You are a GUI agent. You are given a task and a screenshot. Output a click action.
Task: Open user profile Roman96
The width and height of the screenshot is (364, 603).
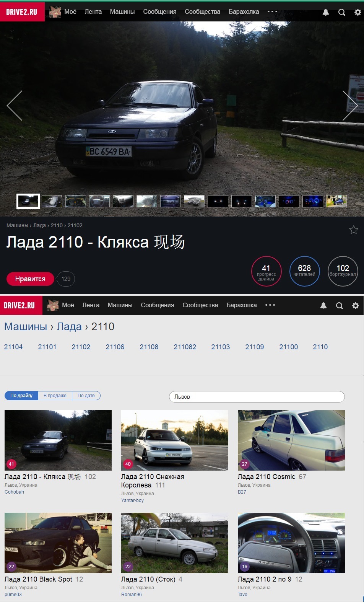pyautogui.click(x=132, y=595)
